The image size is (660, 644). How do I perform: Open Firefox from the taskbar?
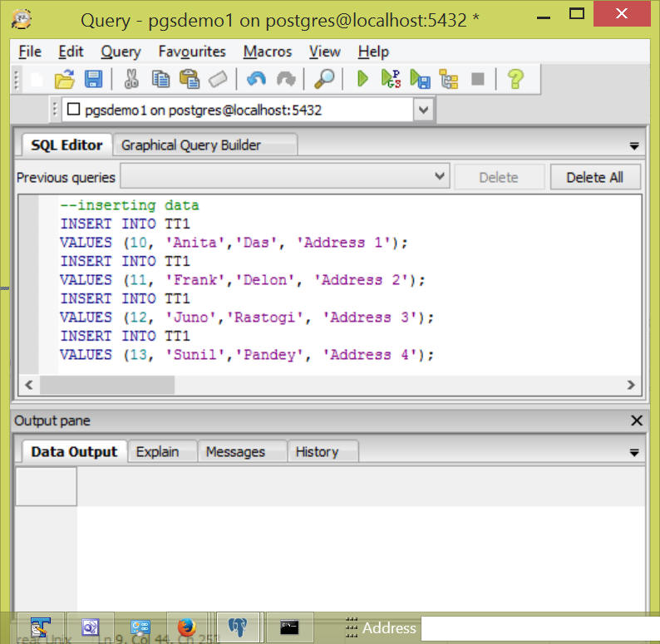(x=187, y=627)
